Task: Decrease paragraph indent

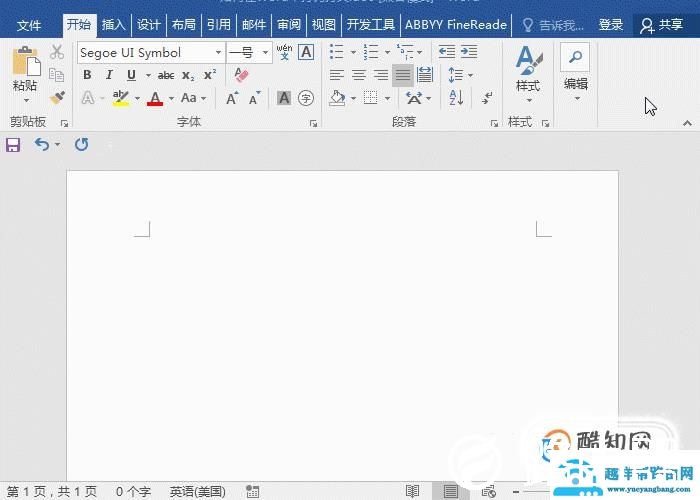Action: [446, 52]
